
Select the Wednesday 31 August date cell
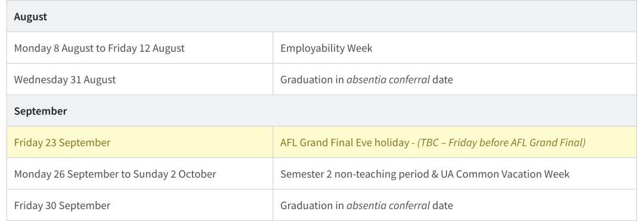pos(140,80)
